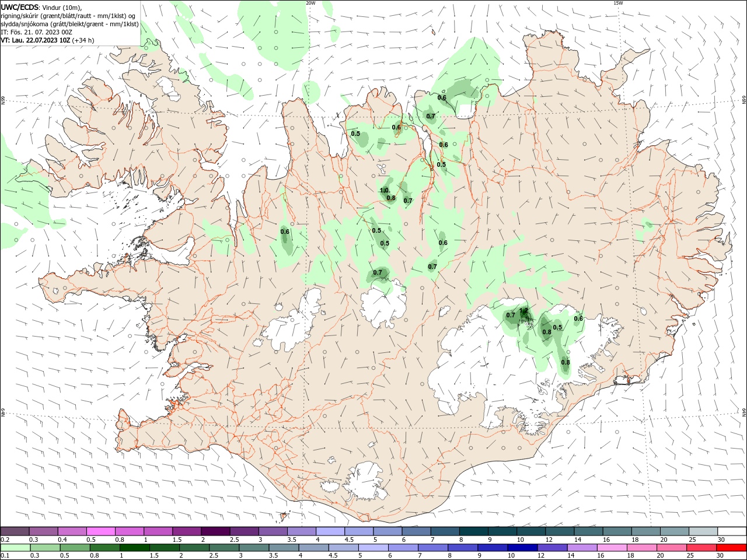This screenshot has width=747, height=560.
Task: Select the grey-teal 18–20 snow legend swatch
Action: [645, 531]
